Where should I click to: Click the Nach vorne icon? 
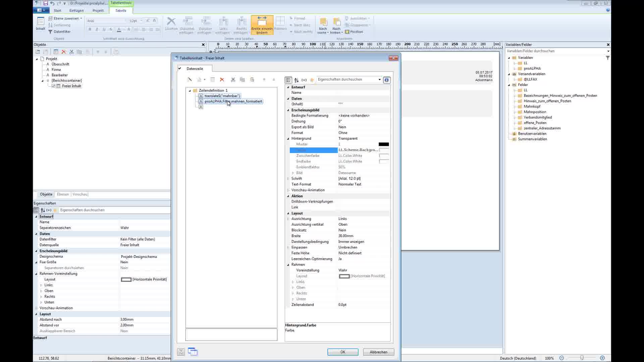323,22
